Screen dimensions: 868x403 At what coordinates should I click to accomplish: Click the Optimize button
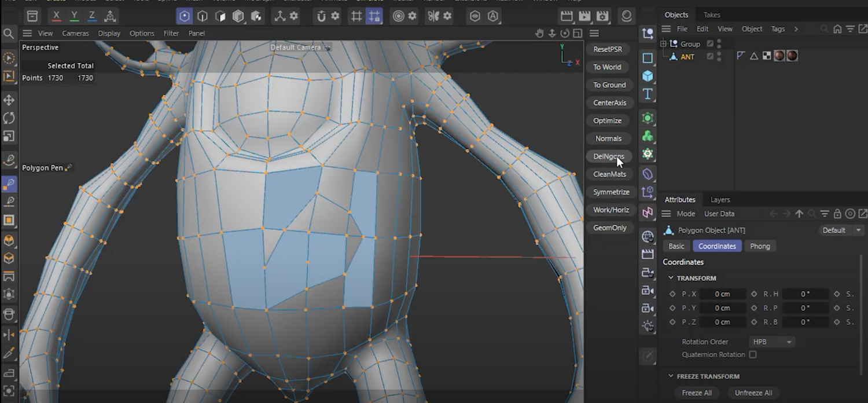pyautogui.click(x=608, y=121)
